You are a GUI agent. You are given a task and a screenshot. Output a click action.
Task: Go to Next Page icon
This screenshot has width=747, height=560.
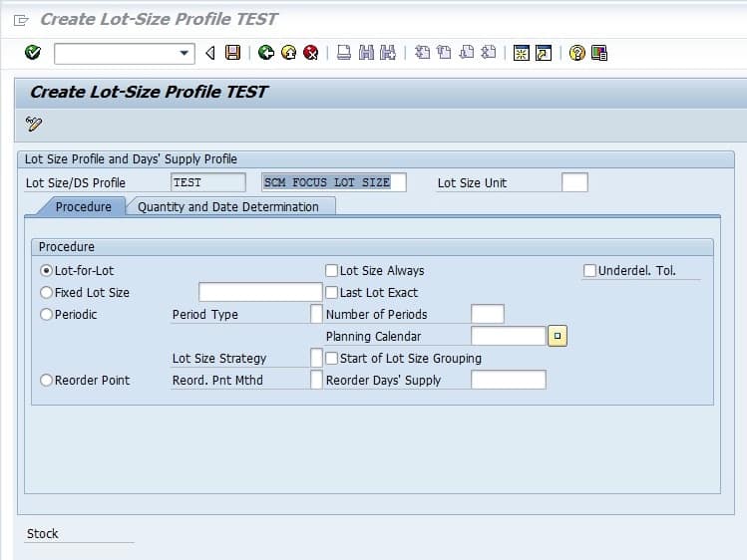467,53
